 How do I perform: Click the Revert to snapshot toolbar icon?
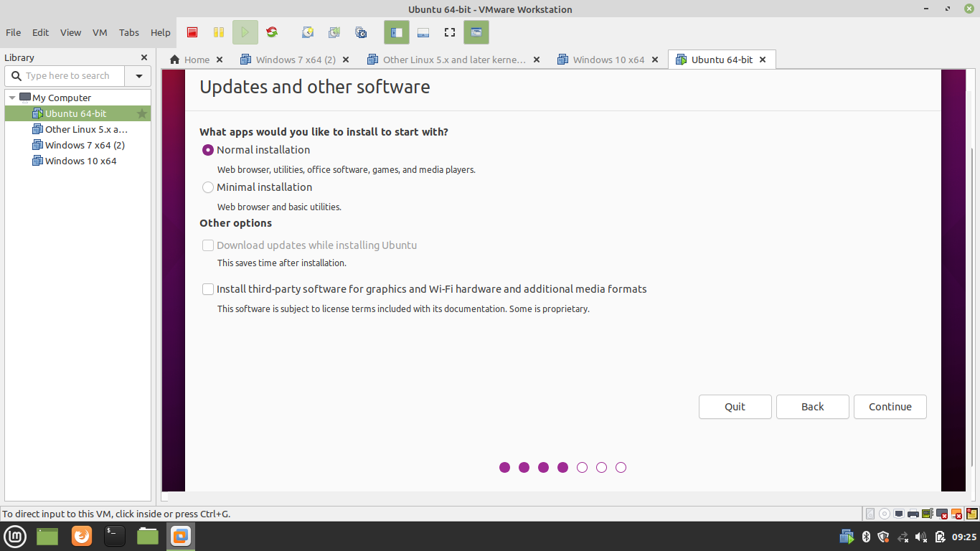pyautogui.click(x=334, y=32)
